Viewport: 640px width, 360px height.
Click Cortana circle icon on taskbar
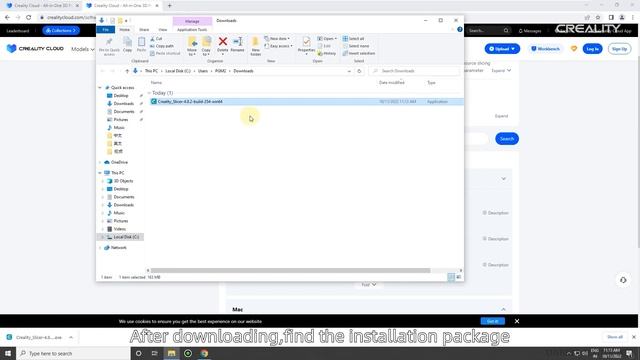(x=138, y=353)
